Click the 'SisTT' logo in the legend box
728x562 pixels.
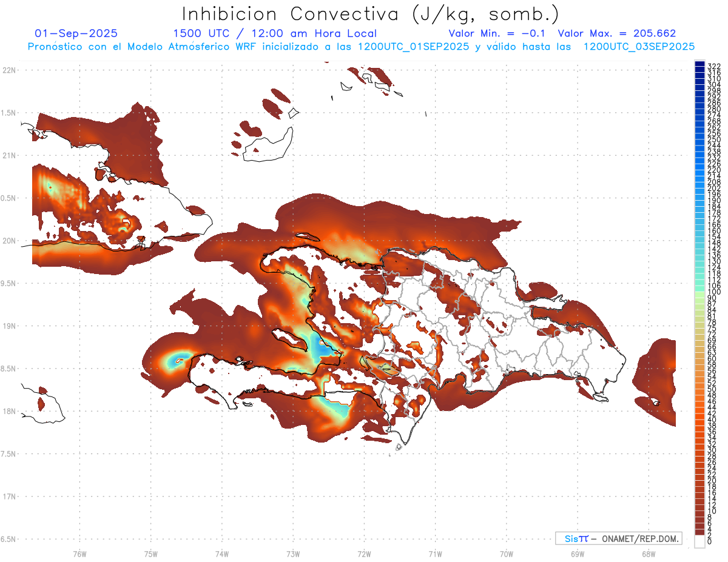click(576, 538)
